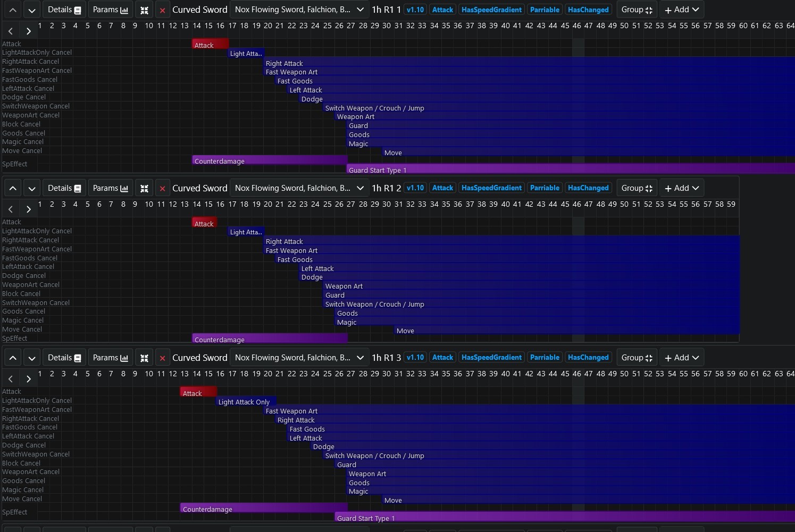Select red Attack bar in 1h R1 1 timeline

pyautogui.click(x=211, y=45)
